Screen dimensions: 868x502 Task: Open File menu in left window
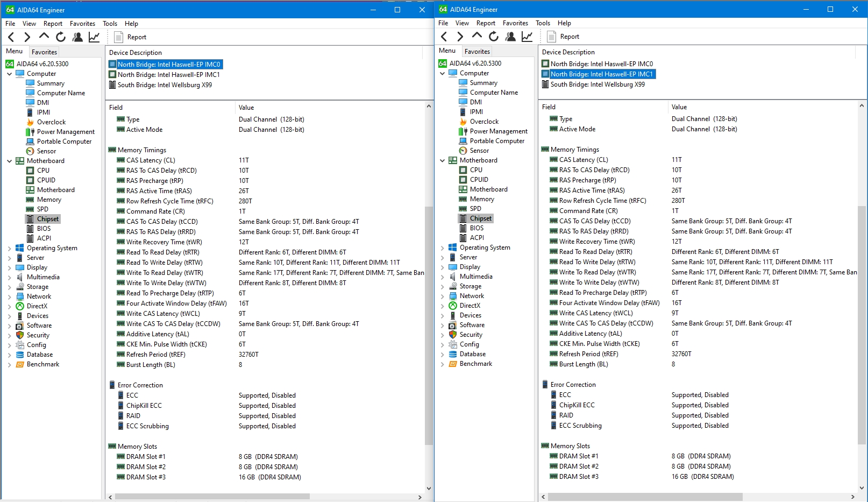pyautogui.click(x=10, y=24)
